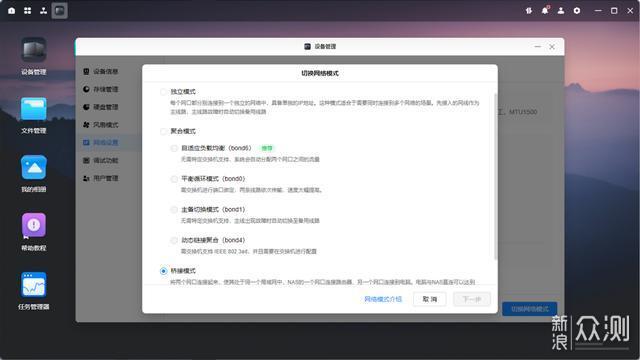Viewport: 640px width, 360px height.
Task: Click the 取消 button in dialog
Action: [x=429, y=299]
